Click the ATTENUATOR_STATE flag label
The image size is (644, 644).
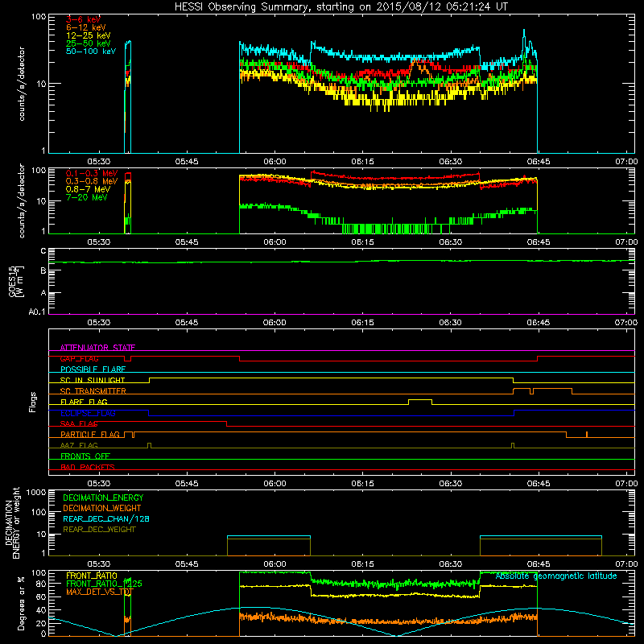(x=97, y=348)
